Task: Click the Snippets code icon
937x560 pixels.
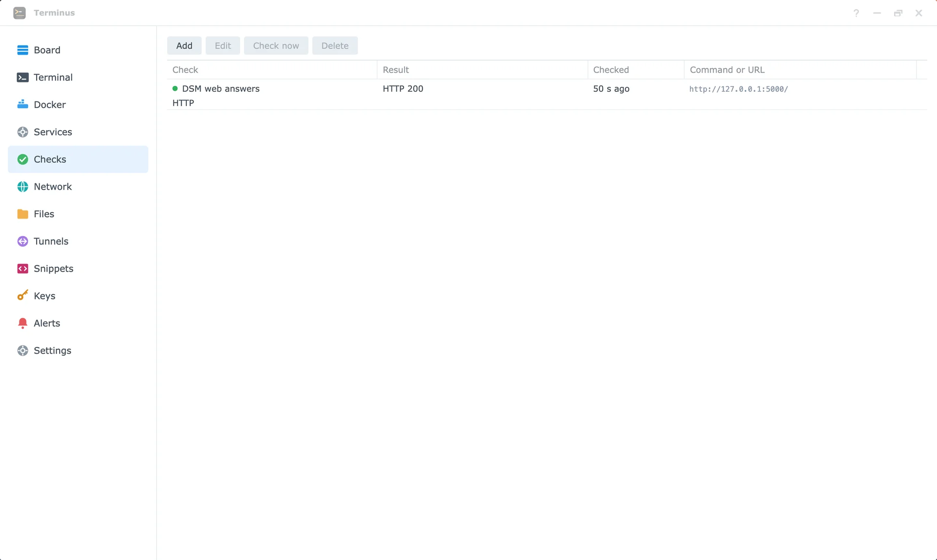Action: 22,268
